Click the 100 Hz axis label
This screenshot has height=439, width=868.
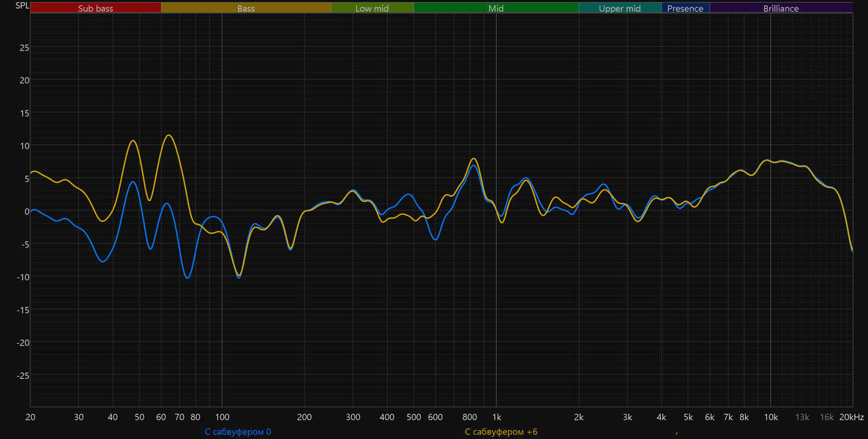click(222, 417)
